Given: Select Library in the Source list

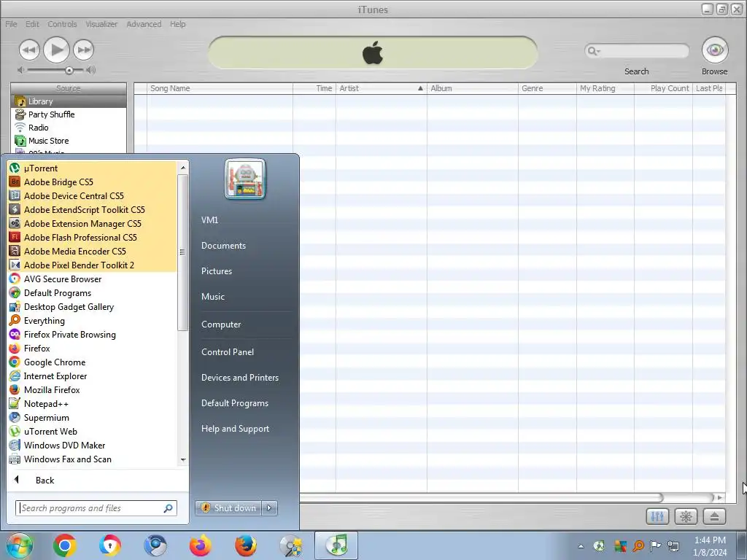Looking at the screenshot, I should pyautogui.click(x=69, y=101).
